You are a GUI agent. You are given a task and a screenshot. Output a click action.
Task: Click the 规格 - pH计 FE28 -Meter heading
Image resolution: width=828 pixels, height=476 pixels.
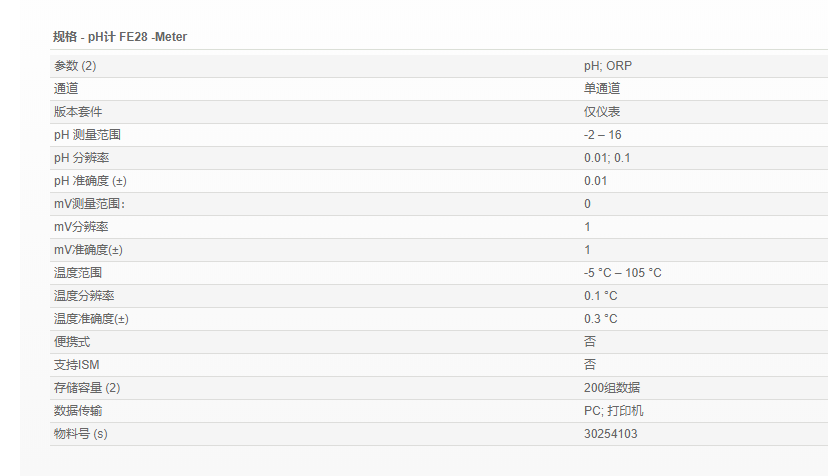click(x=120, y=37)
